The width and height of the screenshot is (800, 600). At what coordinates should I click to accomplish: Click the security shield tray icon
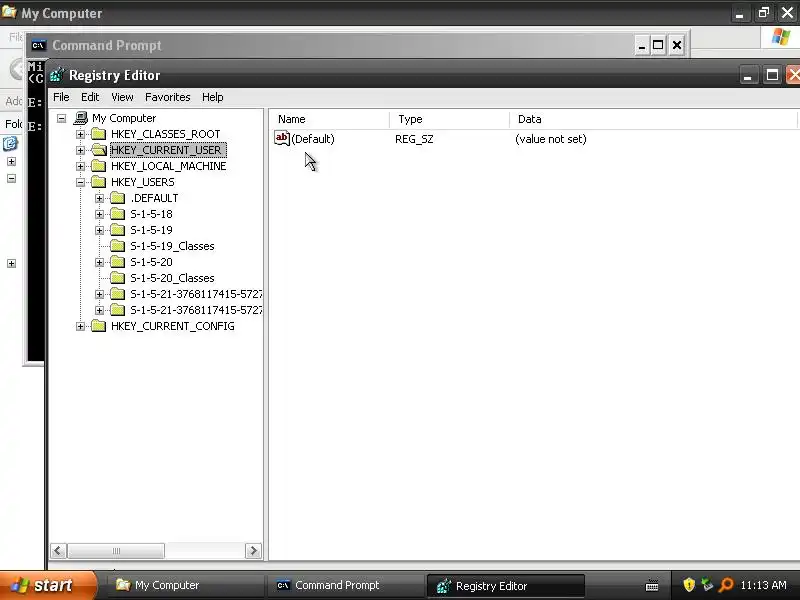point(689,585)
